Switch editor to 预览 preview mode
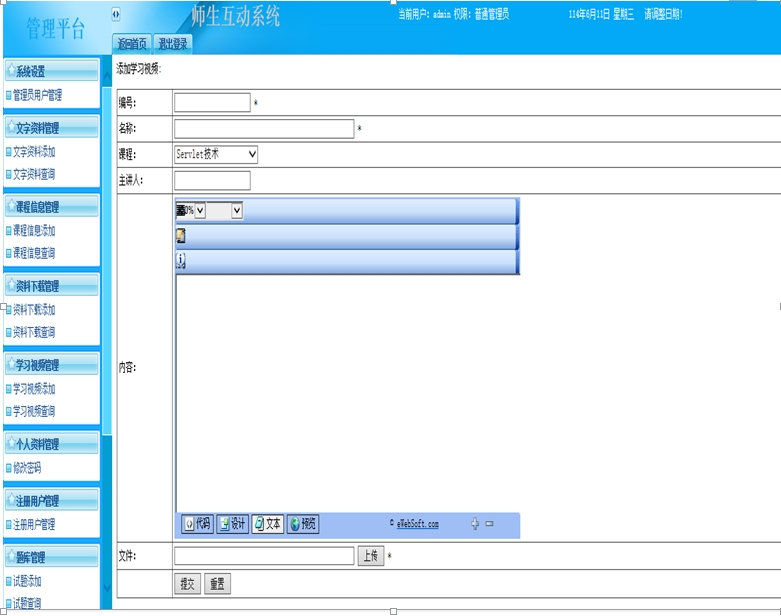Image resolution: width=781 pixels, height=616 pixels. [303, 523]
